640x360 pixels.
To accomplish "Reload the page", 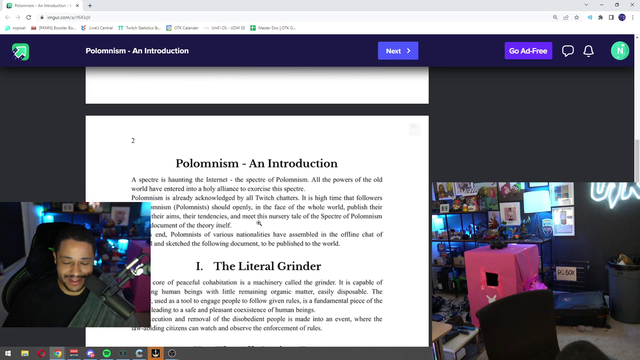I will [29, 18].
